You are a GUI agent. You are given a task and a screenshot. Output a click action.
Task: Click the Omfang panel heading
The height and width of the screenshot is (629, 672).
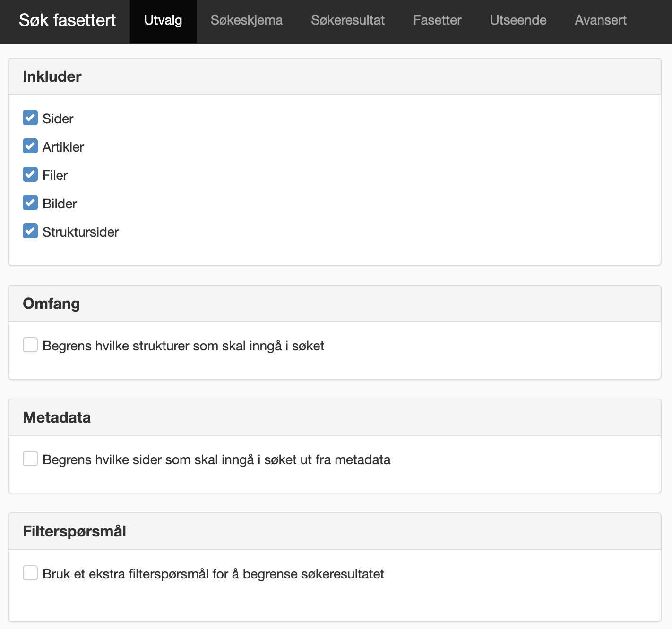coord(51,304)
